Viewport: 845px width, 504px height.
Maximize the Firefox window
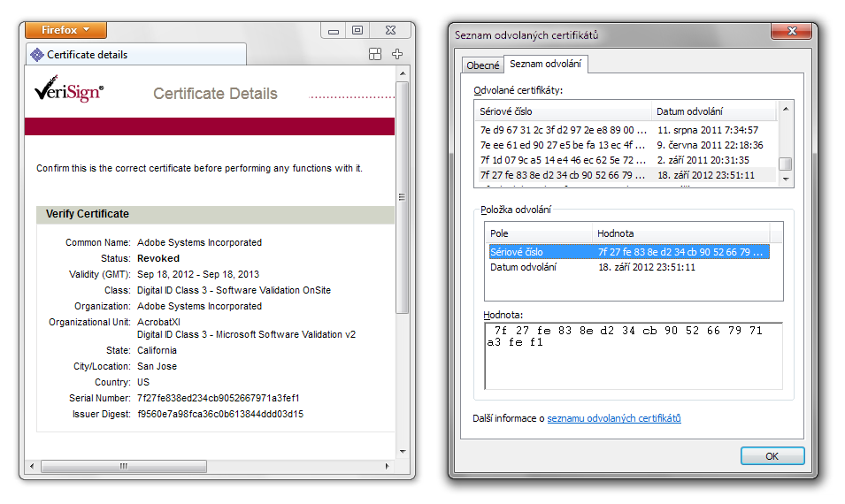pyautogui.click(x=357, y=31)
